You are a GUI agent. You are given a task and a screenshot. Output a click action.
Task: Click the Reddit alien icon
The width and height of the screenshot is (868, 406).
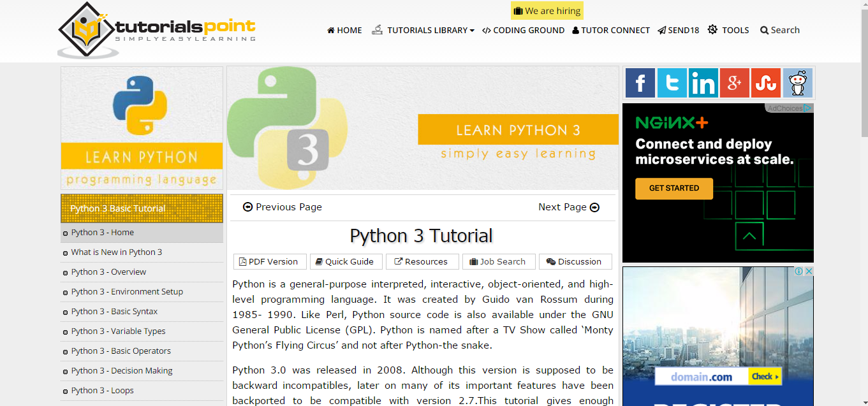[797, 83]
